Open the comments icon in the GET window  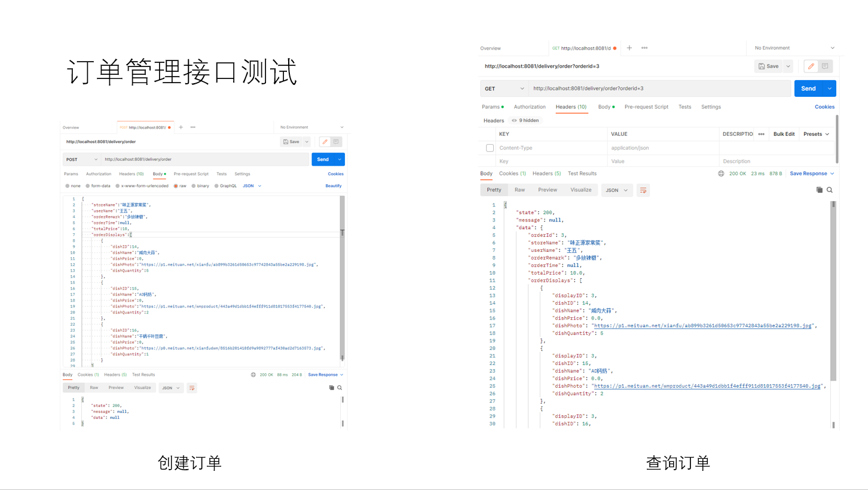tap(825, 66)
